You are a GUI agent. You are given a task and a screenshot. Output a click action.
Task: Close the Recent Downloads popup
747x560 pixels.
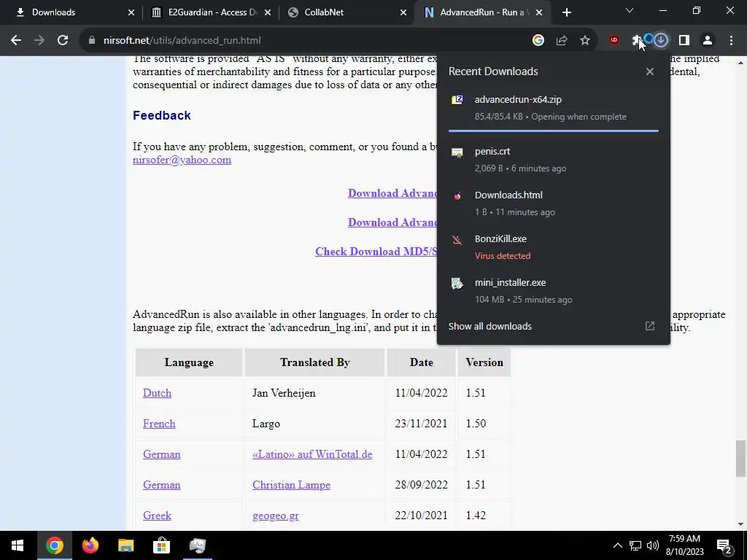pos(650,71)
